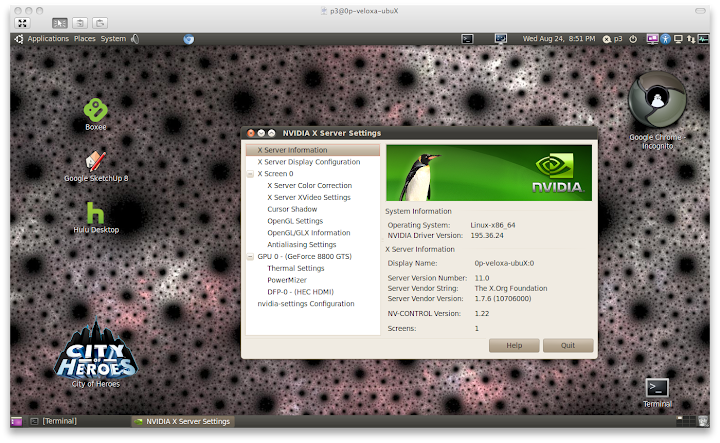Click the show desktop button in bottom panel
720x443 pixels.
pos(17,421)
